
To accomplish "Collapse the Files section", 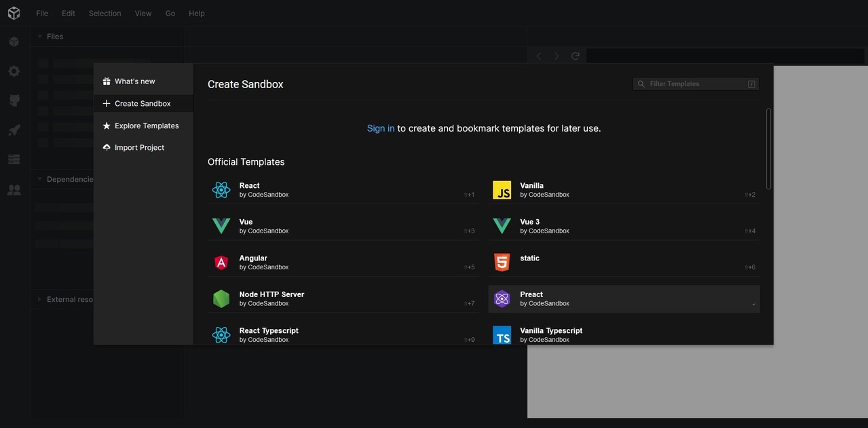I will (54, 37).
